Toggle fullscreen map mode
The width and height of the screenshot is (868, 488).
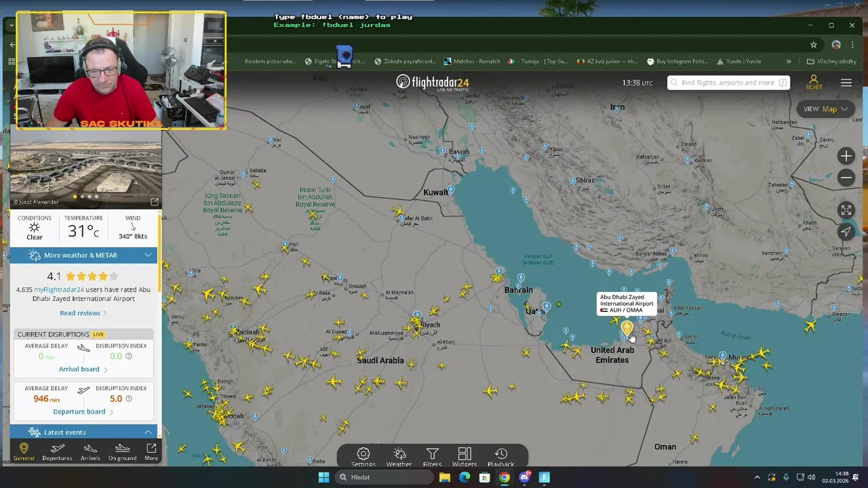[x=846, y=210]
